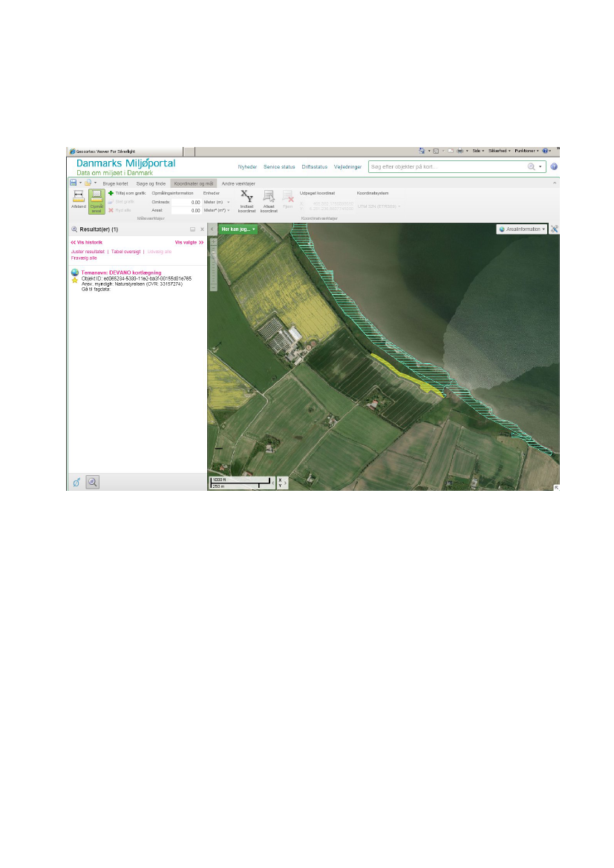614x868 pixels.
Task: Click Juster resultatet link
Action: (x=88, y=251)
